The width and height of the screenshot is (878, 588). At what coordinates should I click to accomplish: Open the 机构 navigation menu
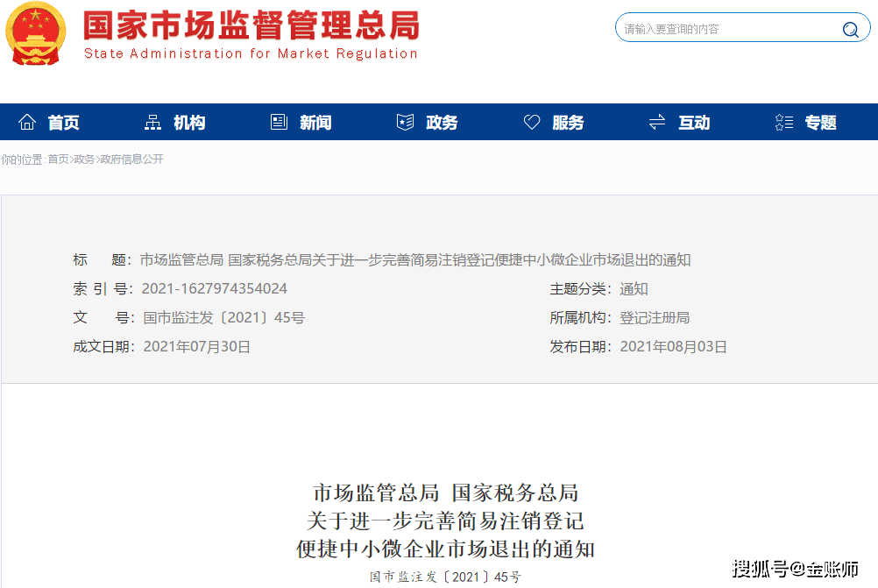[x=188, y=123]
